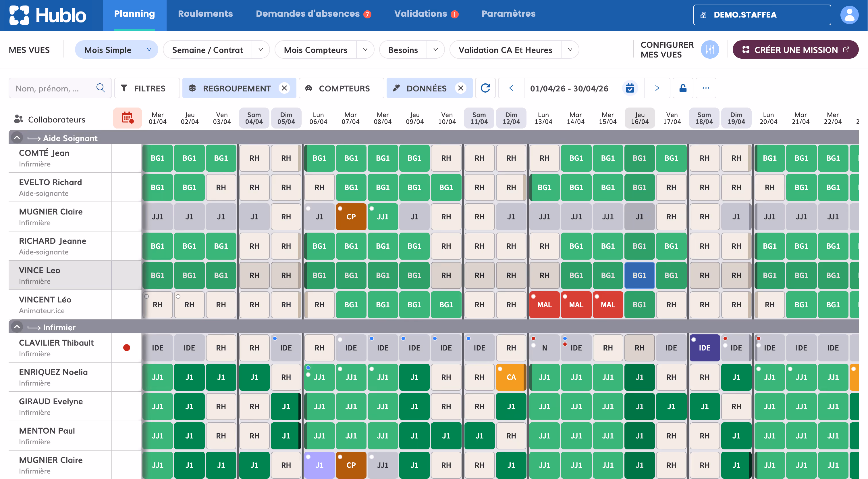This screenshot has height=479, width=868.
Task: Collapse the Infirmier group
Action: pos(17,327)
